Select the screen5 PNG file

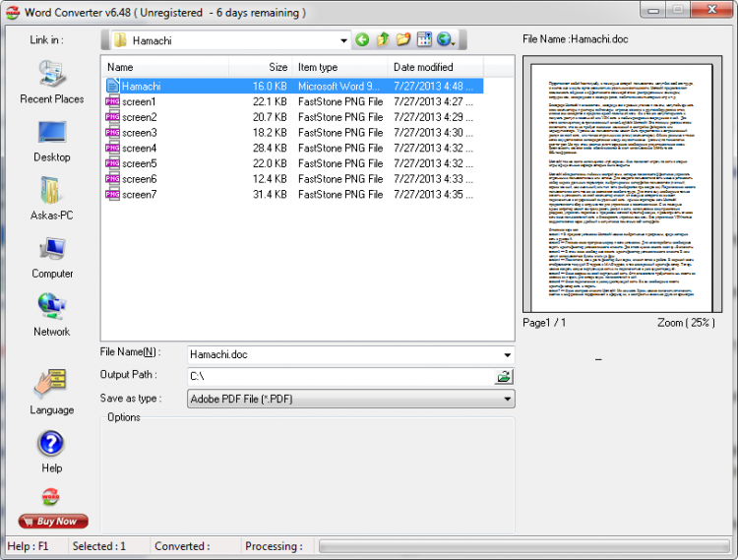(293, 163)
